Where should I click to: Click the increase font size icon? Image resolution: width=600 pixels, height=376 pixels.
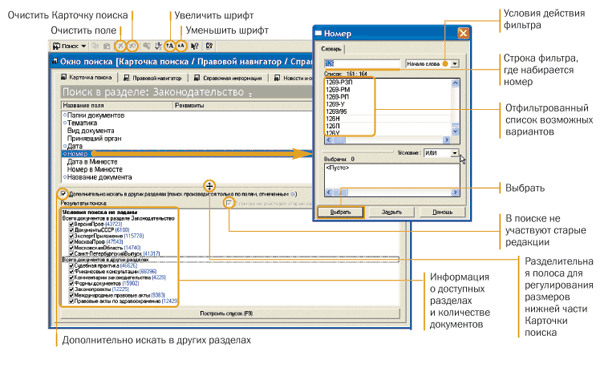[170, 46]
